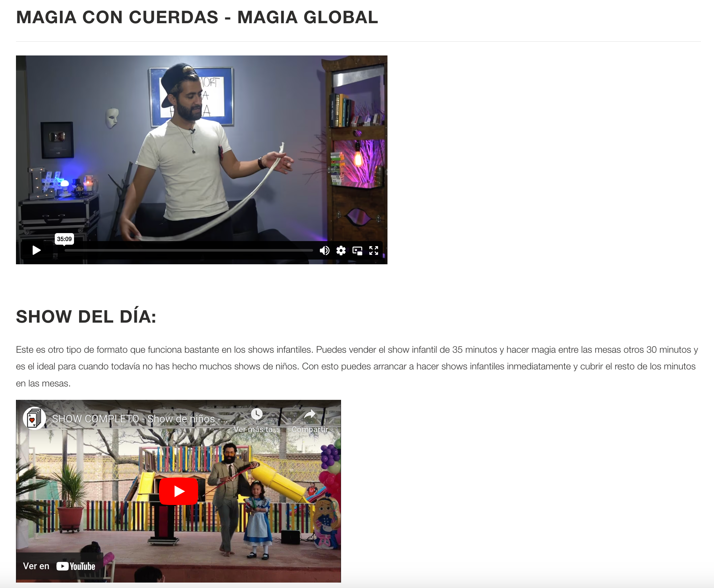
Task: Click the 35:09 timestamp bubble
Action: point(64,239)
